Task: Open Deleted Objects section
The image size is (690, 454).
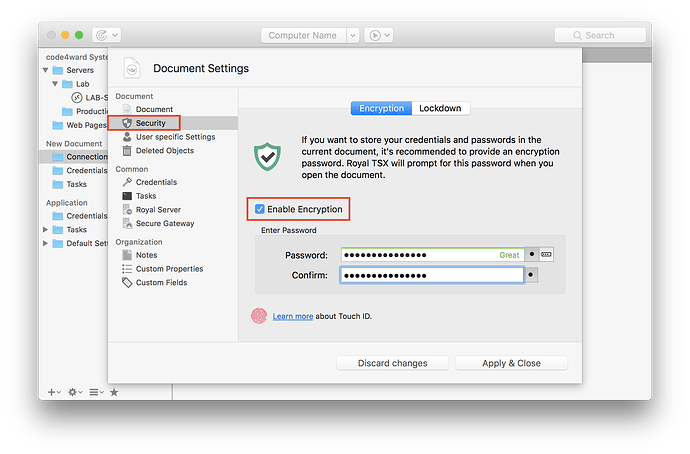Action: [x=165, y=151]
